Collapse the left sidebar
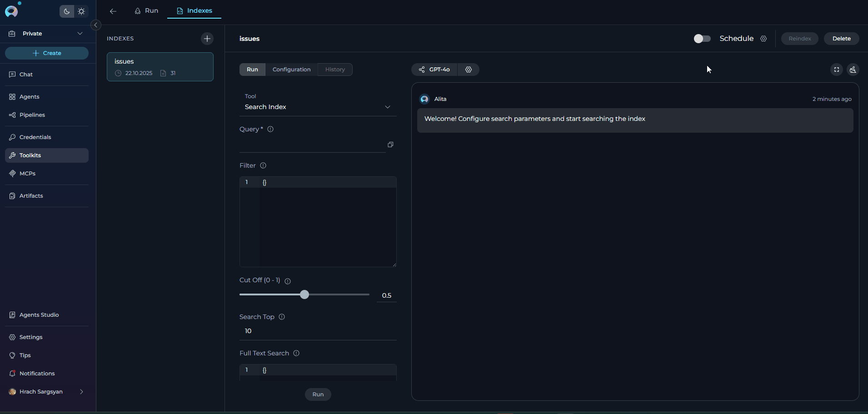Screen dimensions: 868x414 coord(95,25)
